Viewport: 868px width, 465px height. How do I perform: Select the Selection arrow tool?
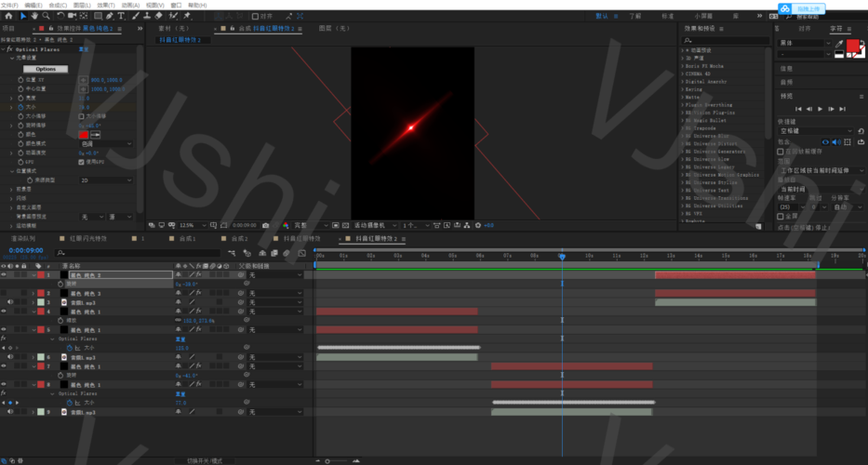(23, 16)
